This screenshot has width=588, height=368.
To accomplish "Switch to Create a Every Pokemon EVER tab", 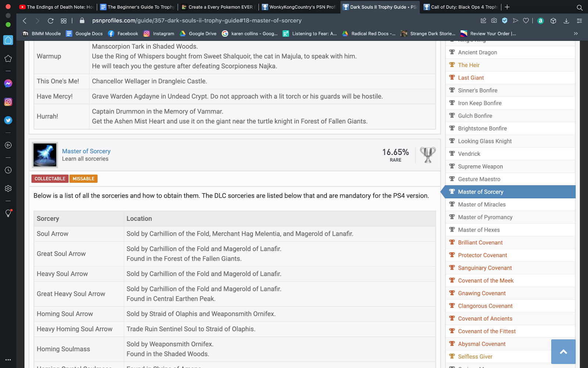I will [218, 7].
